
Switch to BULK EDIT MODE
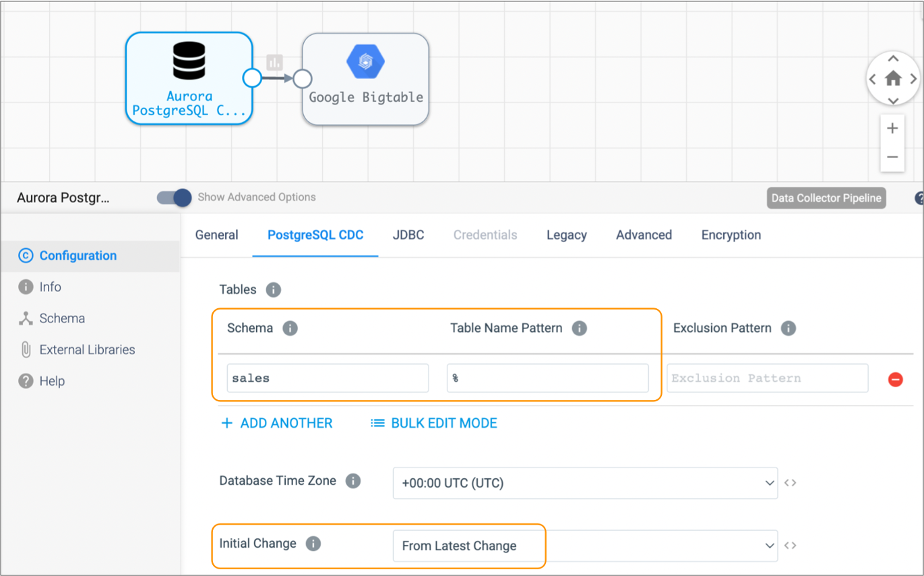[434, 423]
